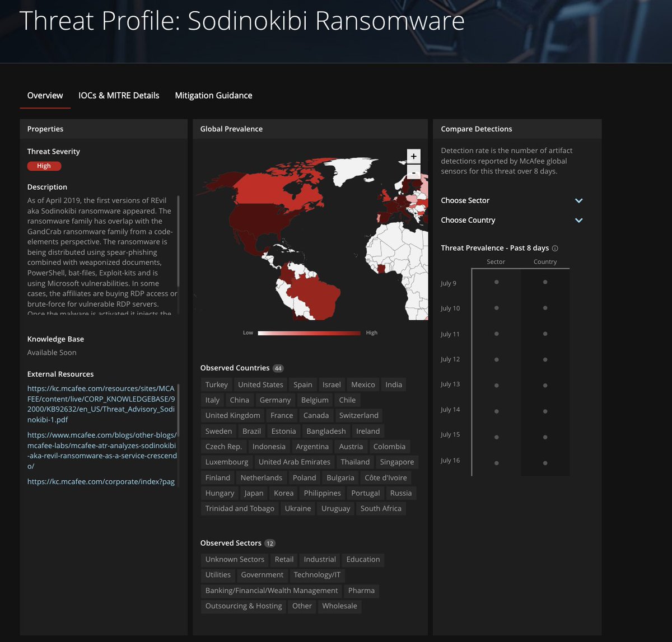The height and width of the screenshot is (642, 672).
Task: Select the Côte d'Ivoire country tag
Action: [x=386, y=477]
